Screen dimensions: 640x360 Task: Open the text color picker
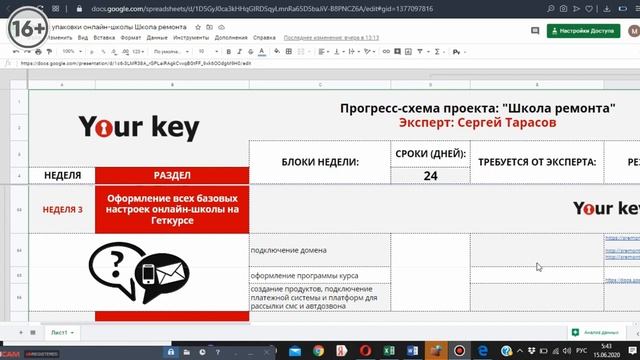pyautogui.click(x=262, y=52)
